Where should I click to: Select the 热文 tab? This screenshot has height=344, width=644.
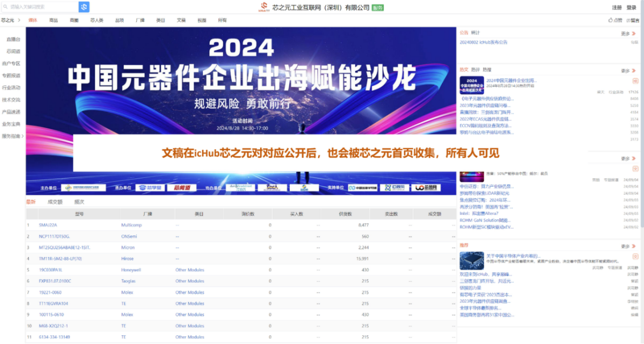pyautogui.click(x=464, y=70)
